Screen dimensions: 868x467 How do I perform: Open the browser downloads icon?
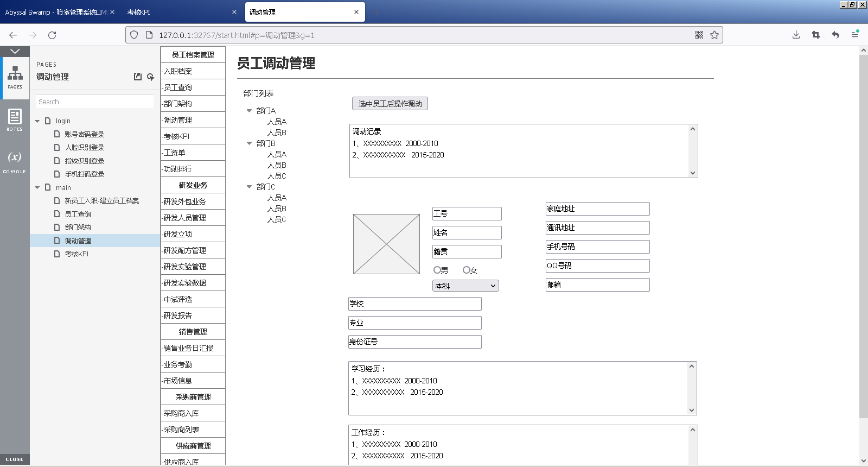pos(796,35)
